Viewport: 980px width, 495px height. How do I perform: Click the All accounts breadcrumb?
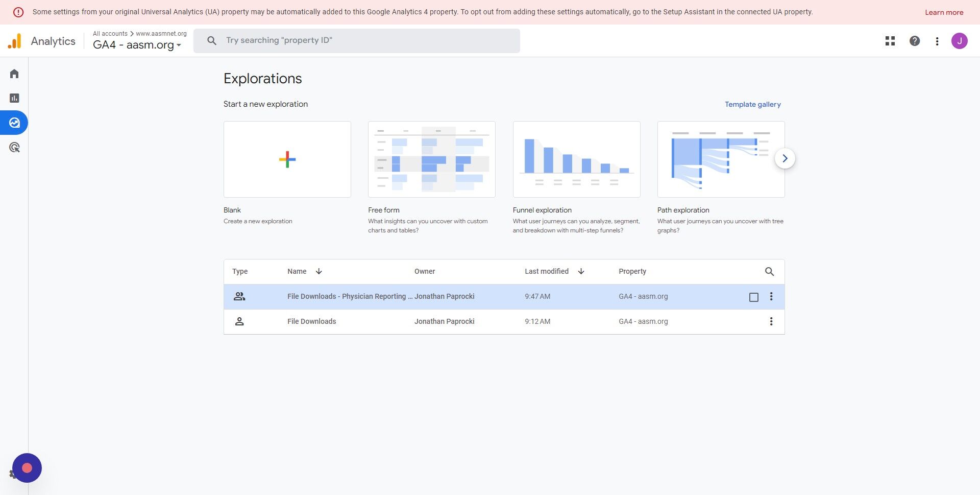click(x=110, y=34)
